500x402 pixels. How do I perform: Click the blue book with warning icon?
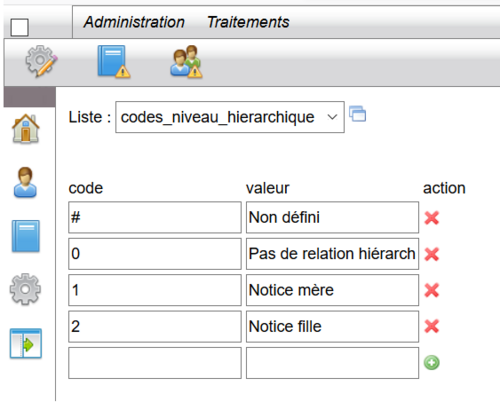114,62
